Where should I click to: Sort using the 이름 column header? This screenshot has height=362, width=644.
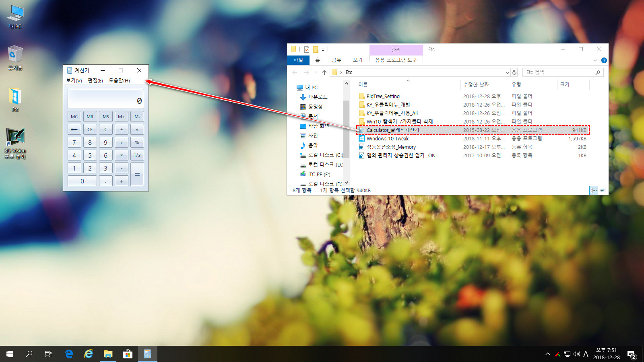pyautogui.click(x=363, y=84)
